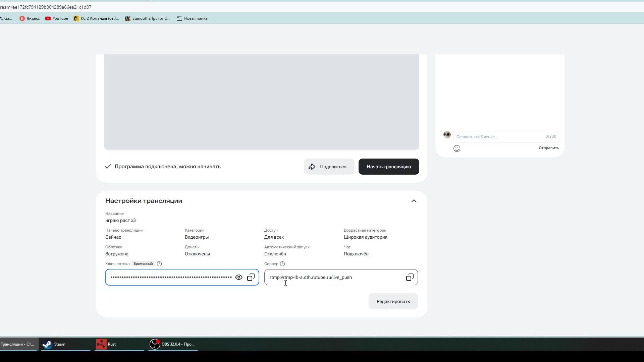This screenshot has width=644, height=362.
Task: Open the Новая папка bookmarks folder
Action: click(192, 18)
